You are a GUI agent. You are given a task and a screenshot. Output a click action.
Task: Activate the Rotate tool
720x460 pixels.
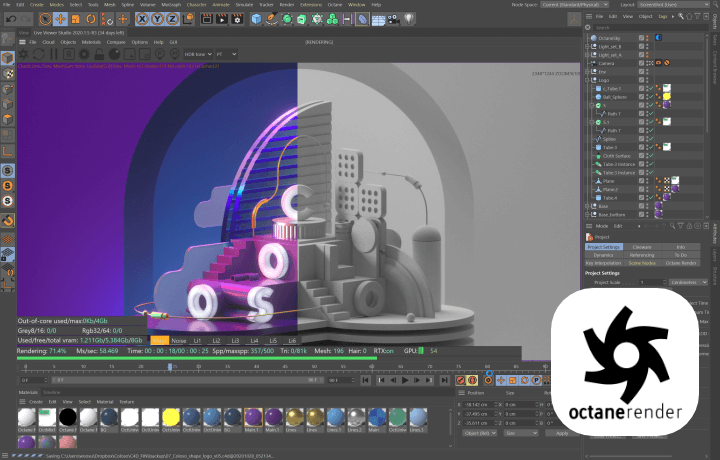[91, 19]
